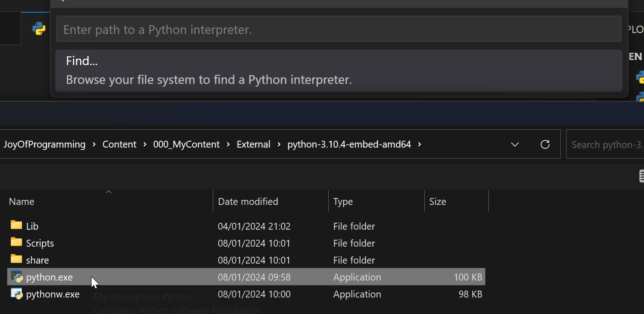Go to JoyOfProgramming breadcrumb folder
Viewport: 644px width, 314px height.
point(44,144)
